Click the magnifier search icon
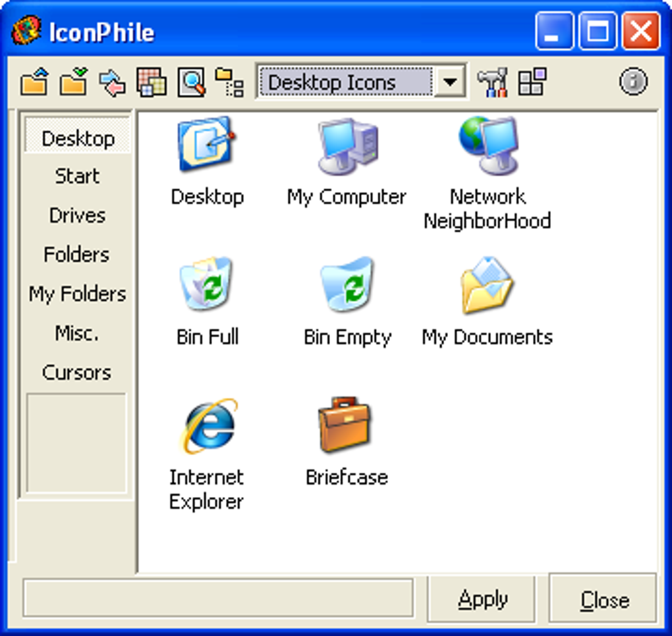The height and width of the screenshot is (636, 672). coord(192,82)
